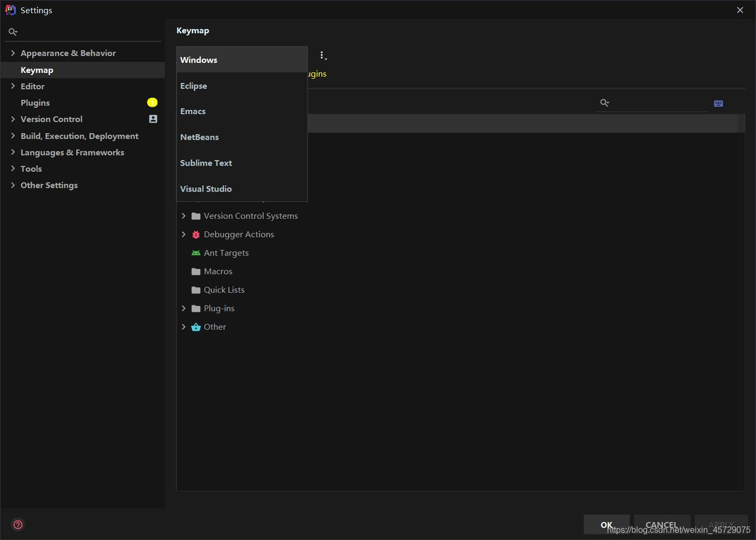Expand Version Control Systems tree node

[184, 216]
